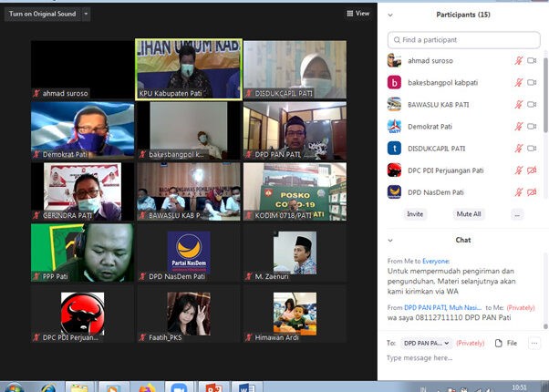Click disabled camera icon for DPD NasDem Pati

click(532, 191)
